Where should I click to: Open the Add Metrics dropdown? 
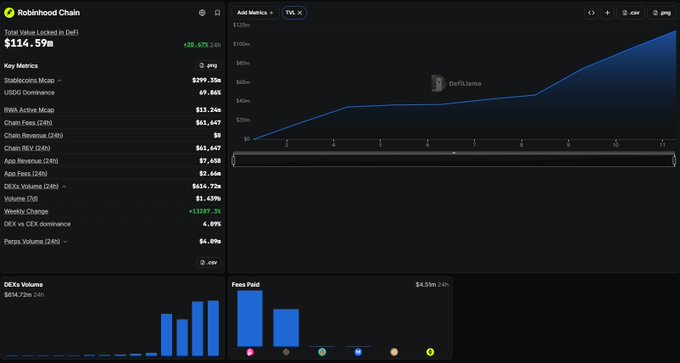[255, 13]
